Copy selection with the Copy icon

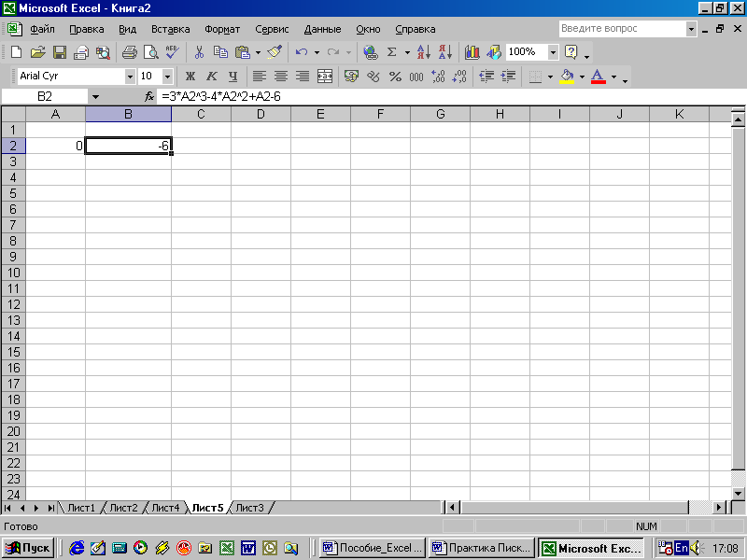(x=220, y=52)
